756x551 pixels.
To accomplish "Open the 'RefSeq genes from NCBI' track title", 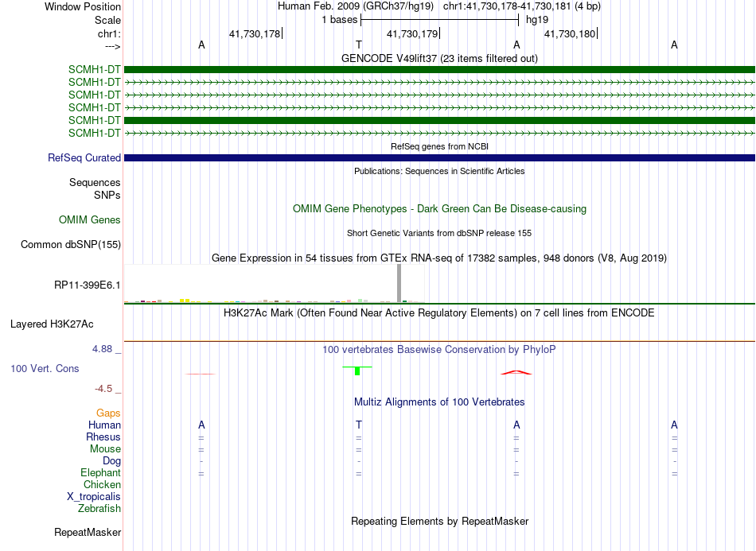I will [x=439, y=146].
